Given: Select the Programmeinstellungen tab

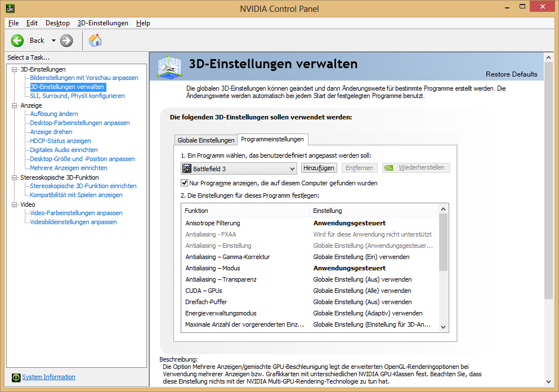Looking at the screenshot, I should point(272,139).
